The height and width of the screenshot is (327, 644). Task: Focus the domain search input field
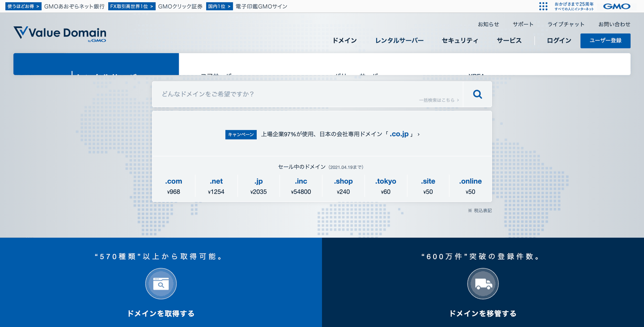click(307, 94)
